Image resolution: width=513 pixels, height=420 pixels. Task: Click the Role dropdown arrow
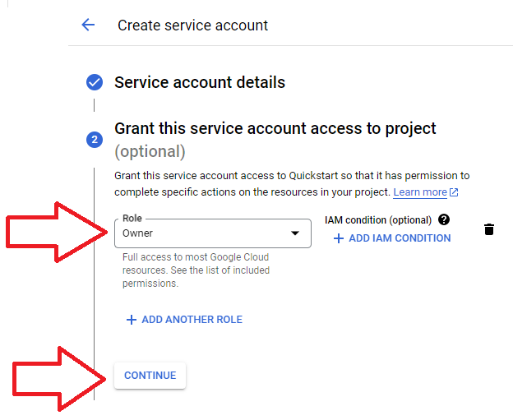(295, 233)
